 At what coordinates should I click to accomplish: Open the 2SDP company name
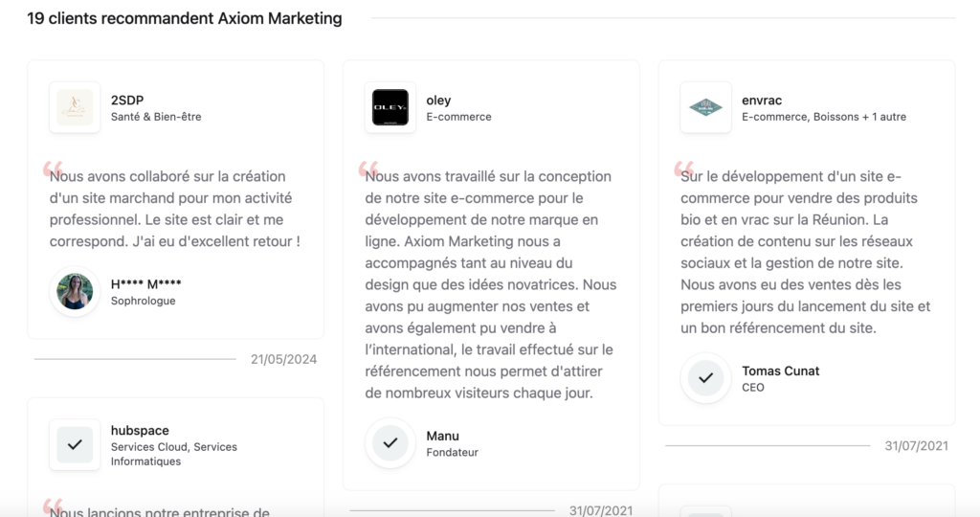[x=127, y=100]
